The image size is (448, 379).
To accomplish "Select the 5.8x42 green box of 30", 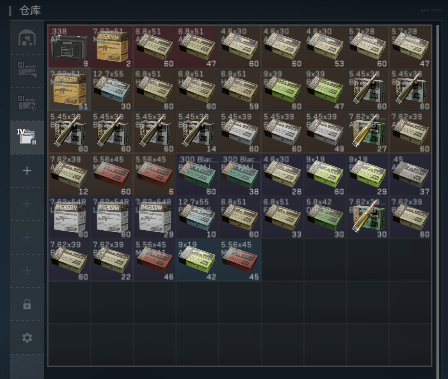I will (325, 217).
